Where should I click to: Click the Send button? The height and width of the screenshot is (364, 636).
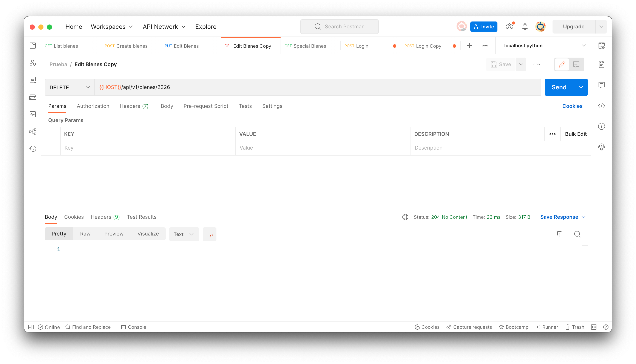[559, 87]
